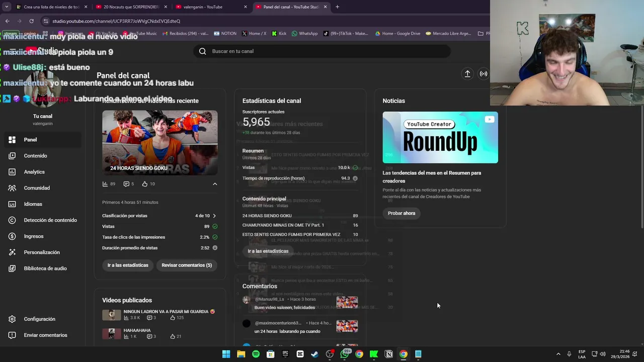Image resolution: width=644 pixels, height=362 pixels.
Task: Go back in browser history
Action: [7, 21]
